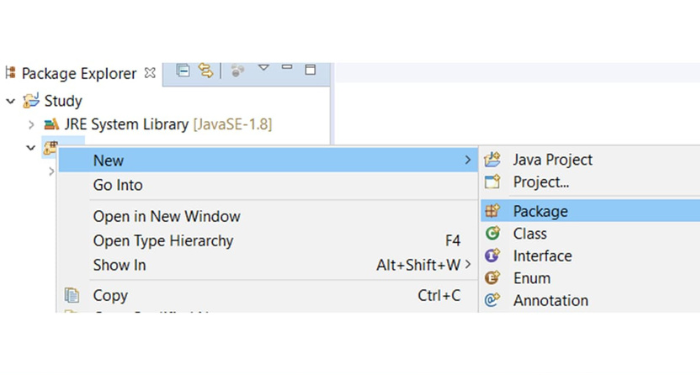Select JRE System Library [JavaSE-1.8]
Screen dimensions: 700x375
click(168, 124)
